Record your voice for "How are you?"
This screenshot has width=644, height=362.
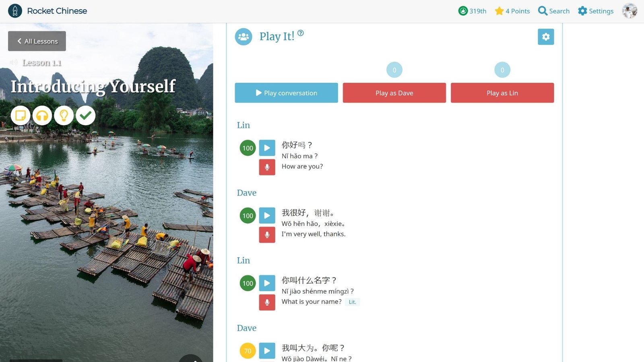[x=267, y=167]
